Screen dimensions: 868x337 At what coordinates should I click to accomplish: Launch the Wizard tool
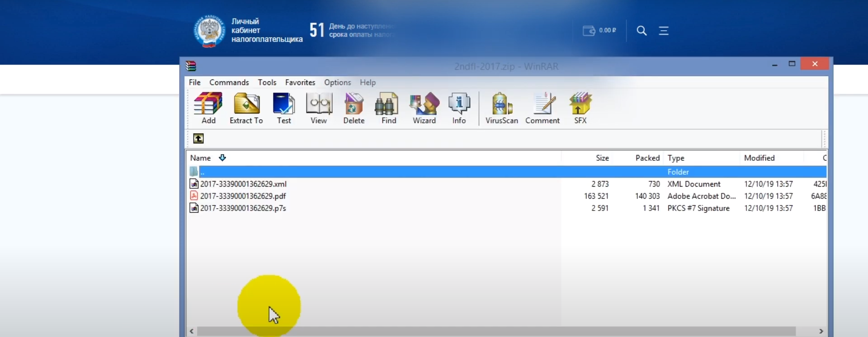pyautogui.click(x=424, y=108)
